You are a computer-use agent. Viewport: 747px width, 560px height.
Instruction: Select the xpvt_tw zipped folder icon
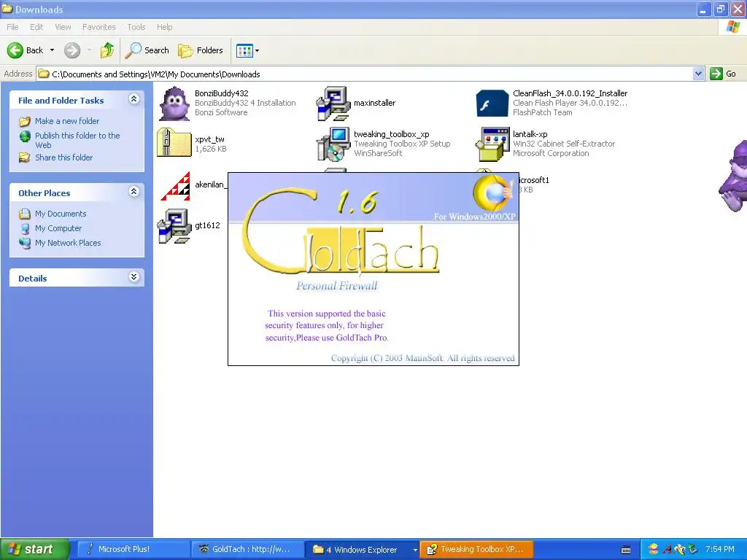point(174,142)
